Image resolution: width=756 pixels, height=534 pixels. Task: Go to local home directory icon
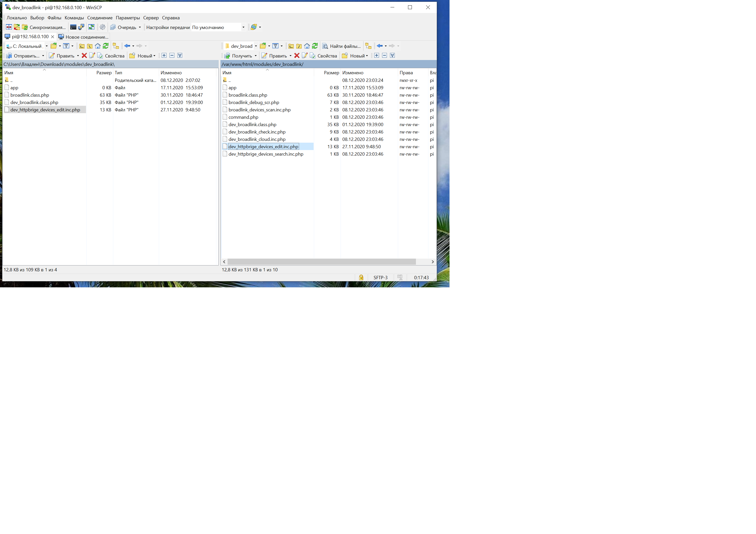tap(98, 46)
